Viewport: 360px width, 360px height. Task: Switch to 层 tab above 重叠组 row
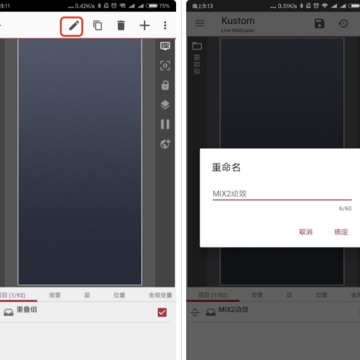pos(87,295)
